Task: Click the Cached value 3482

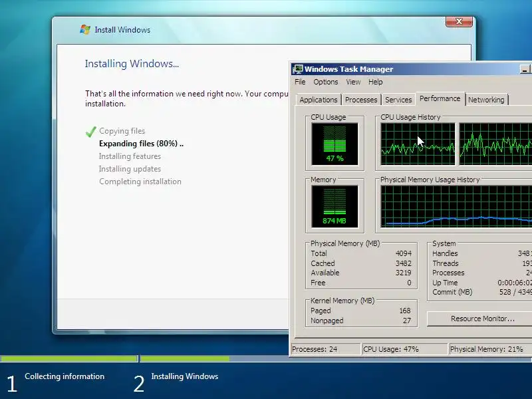Action: (404, 263)
